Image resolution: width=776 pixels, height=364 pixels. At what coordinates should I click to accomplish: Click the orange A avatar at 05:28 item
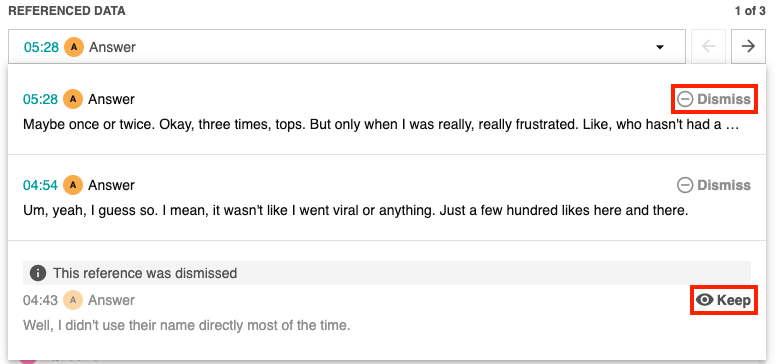pos(73,99)
